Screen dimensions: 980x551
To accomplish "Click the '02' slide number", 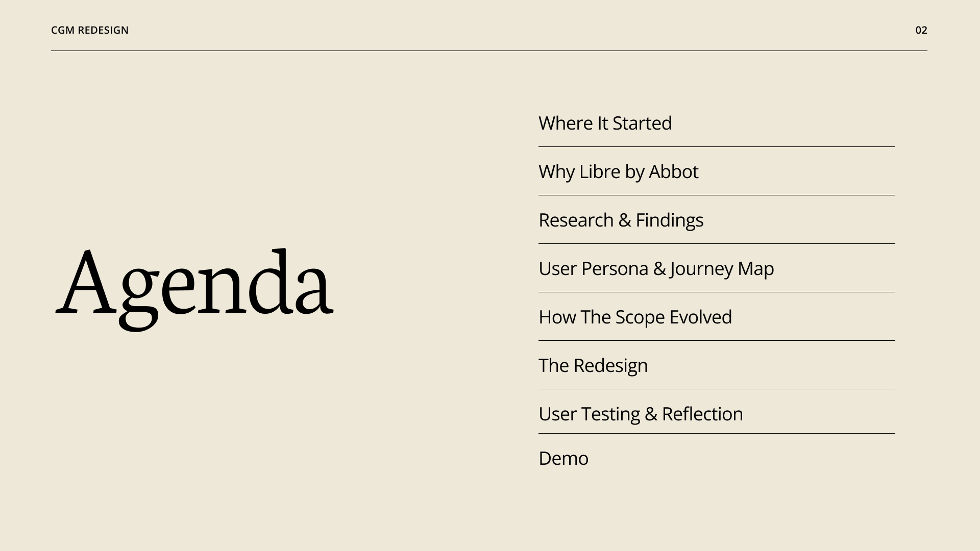I will click(921, 30).
